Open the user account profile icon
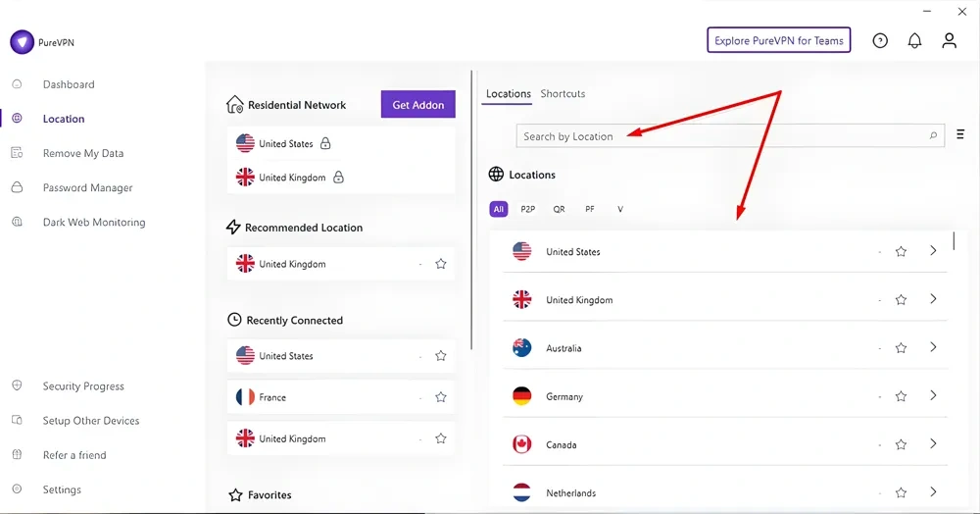 [x=949, y=40]
